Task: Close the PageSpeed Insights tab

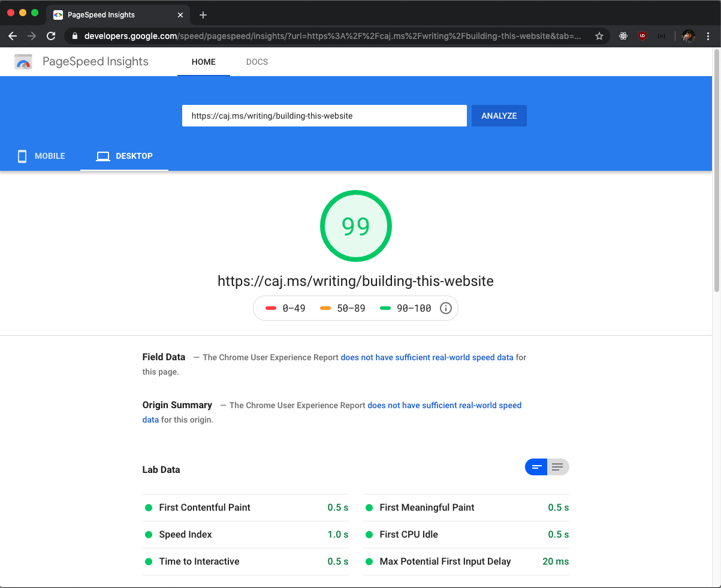Action: coord(180,15)
